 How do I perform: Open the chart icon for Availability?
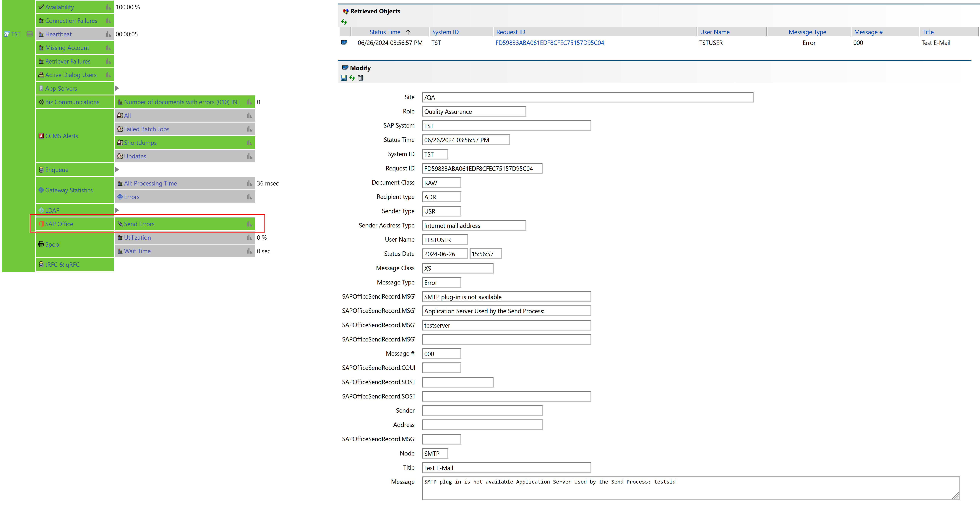click(x=108, y=7)
